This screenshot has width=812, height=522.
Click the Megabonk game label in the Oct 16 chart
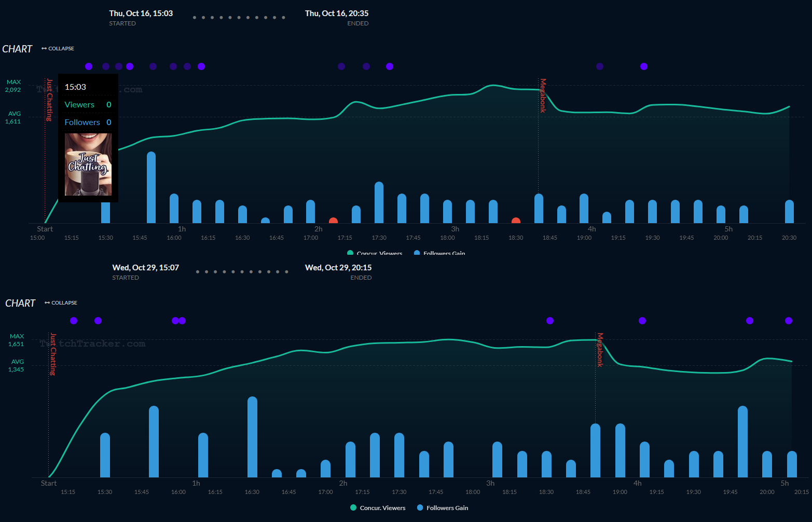click(543, 95)
